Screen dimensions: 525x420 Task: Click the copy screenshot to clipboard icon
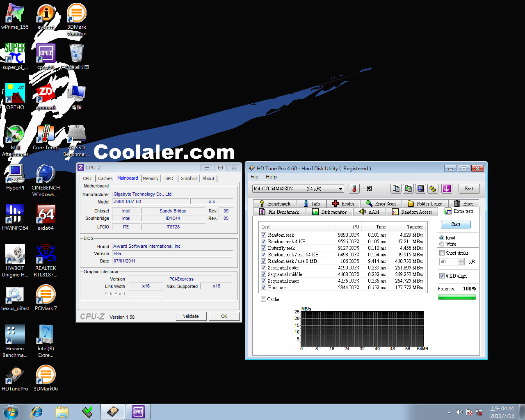[x=409, y=189]
